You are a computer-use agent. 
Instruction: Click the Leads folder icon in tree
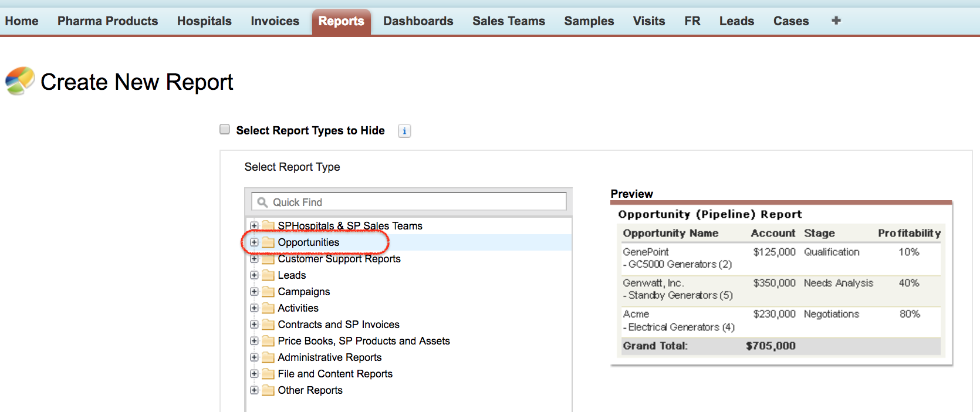pos(268,275)
